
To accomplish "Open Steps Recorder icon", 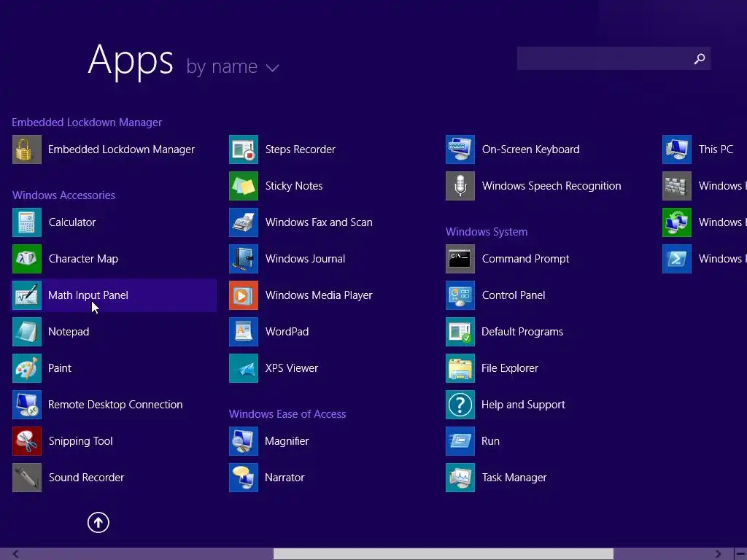I will 244,149.
